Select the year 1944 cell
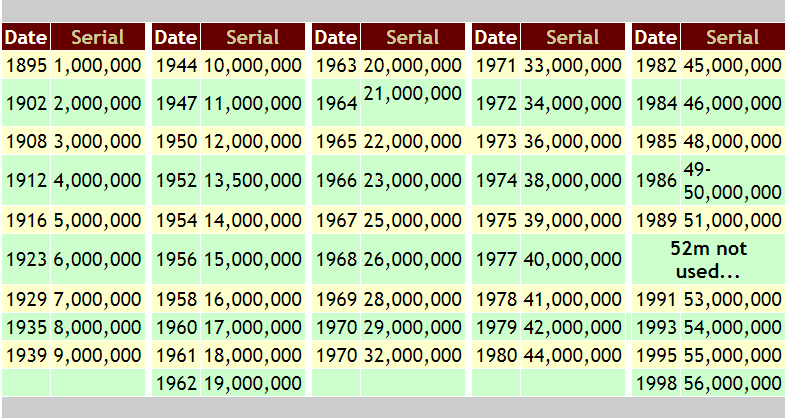785x418 pixels. (x=176, y=65)
